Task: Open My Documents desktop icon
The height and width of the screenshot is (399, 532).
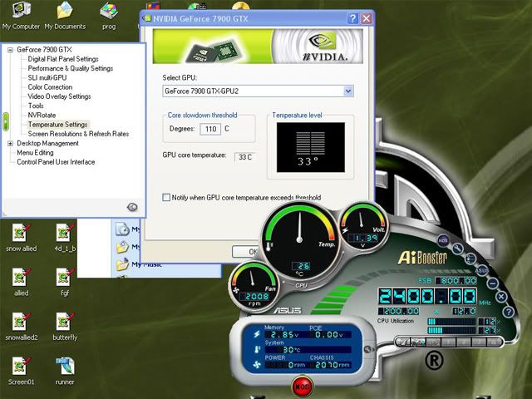Action: [65, 15]
